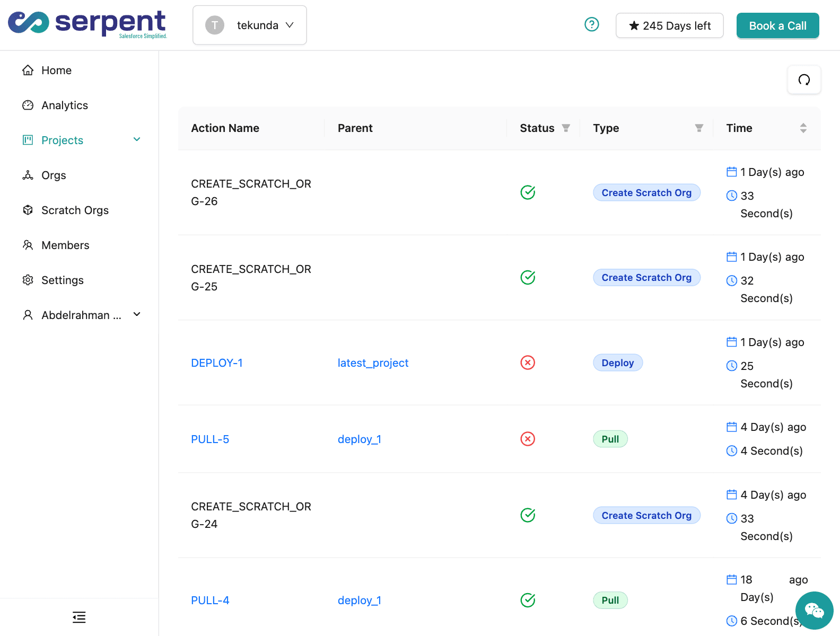The width and height of the screenshot is (840, 636).
Task: Sort the table by the Time column
Action: click(x=803, y=128)
